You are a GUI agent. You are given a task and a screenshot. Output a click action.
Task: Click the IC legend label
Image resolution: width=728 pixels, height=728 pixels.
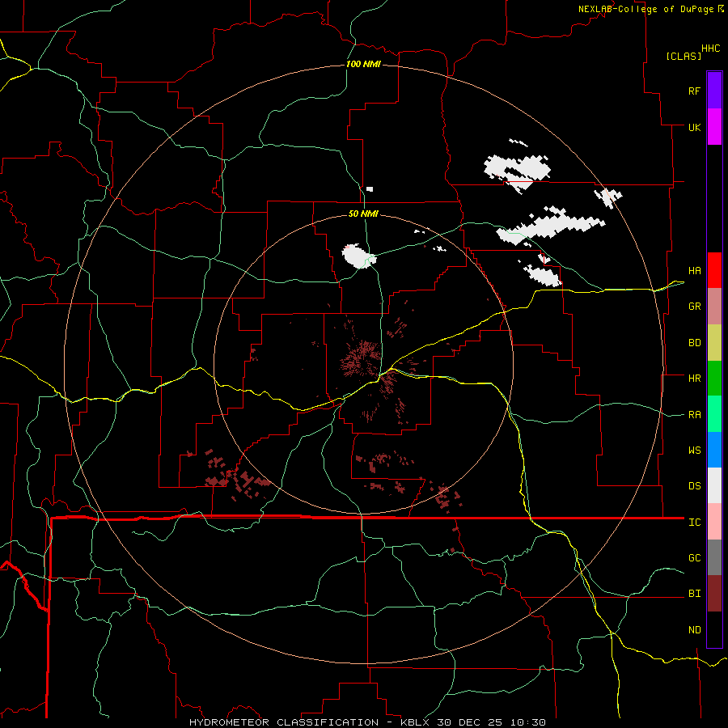(x=694, y=523)
